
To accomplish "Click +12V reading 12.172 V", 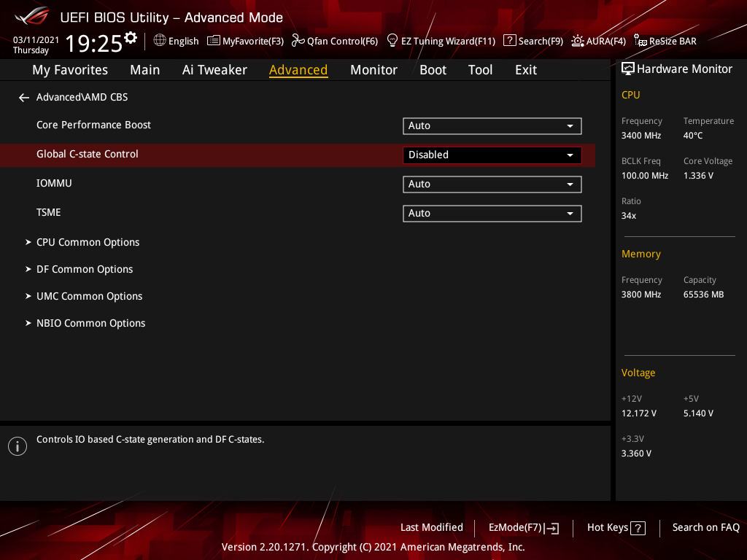I will 639,413.
